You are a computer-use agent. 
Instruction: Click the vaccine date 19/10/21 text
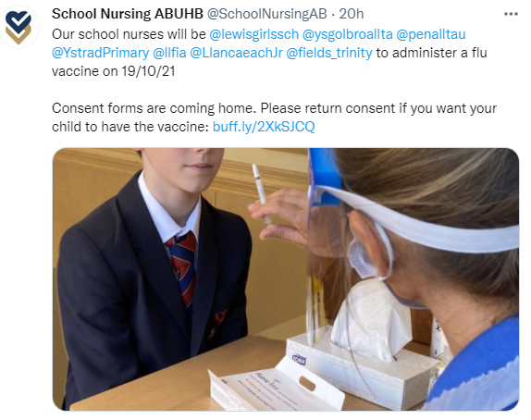tap(148, 71)
